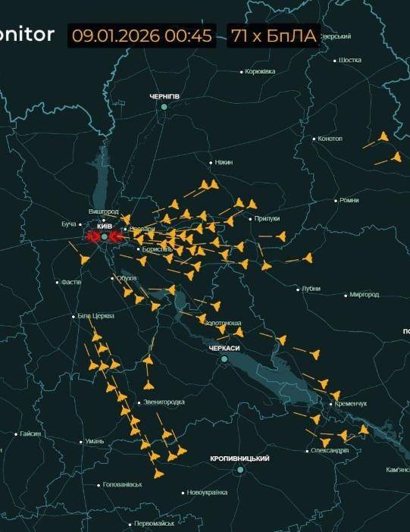The width and height of the screenshot is (410, 532).
Task: Click the Шостка town label
Action: pos(350,60)
